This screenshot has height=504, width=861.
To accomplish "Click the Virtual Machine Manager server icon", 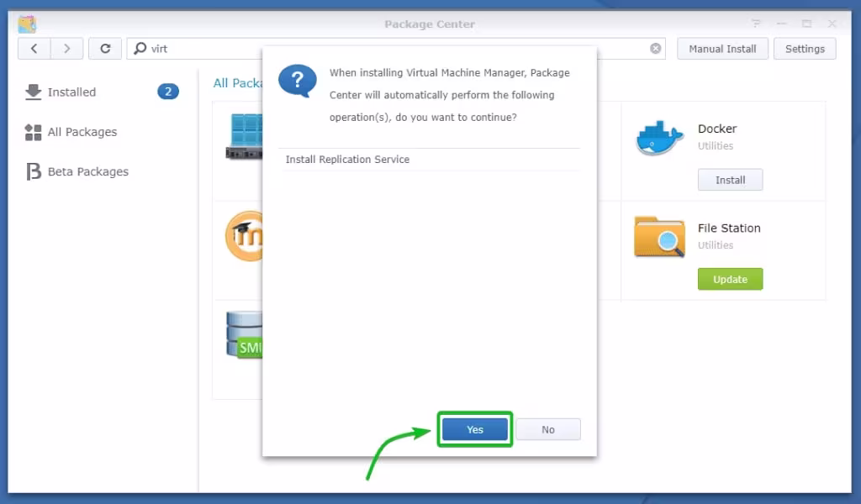I will [245, 136].
